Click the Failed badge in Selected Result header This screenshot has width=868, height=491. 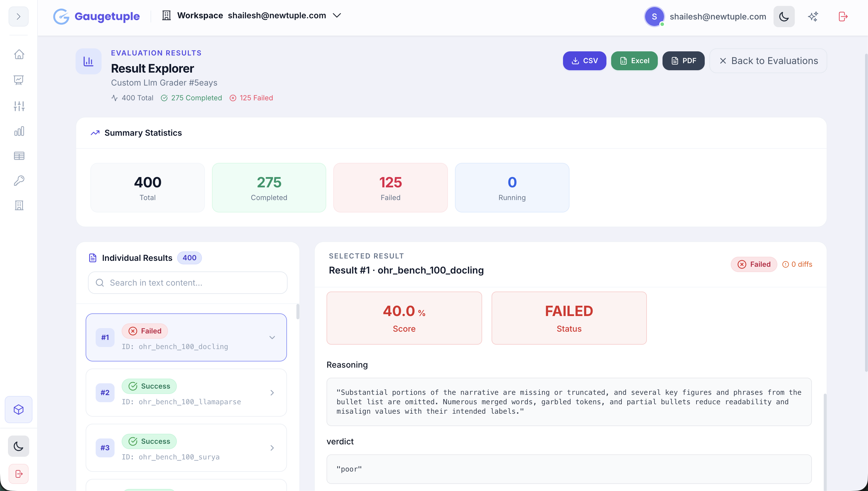click(x=754, y=264)
